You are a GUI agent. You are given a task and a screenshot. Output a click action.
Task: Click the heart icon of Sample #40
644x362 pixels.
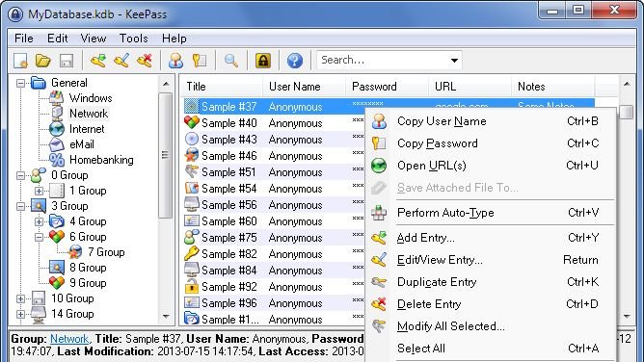[192, 122]
